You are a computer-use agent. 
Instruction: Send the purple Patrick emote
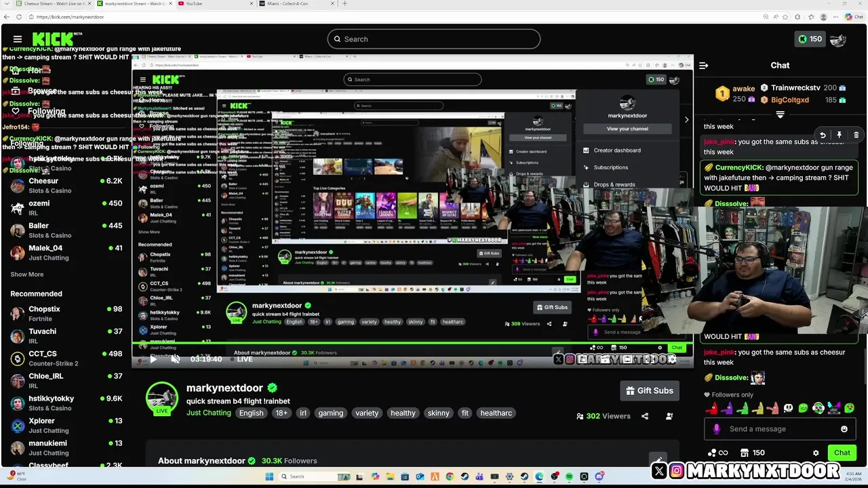pos(727,408)
